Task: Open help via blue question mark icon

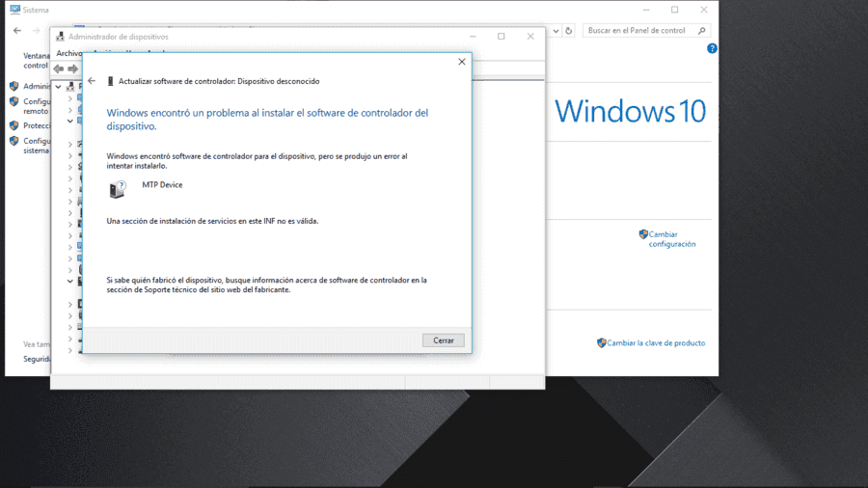Action: [712, 48]
